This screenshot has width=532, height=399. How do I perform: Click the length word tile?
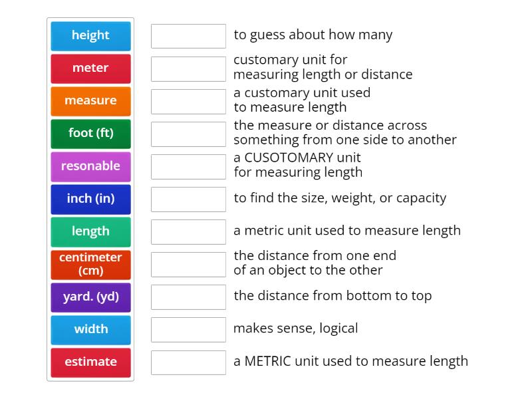(x=90, y=231)
